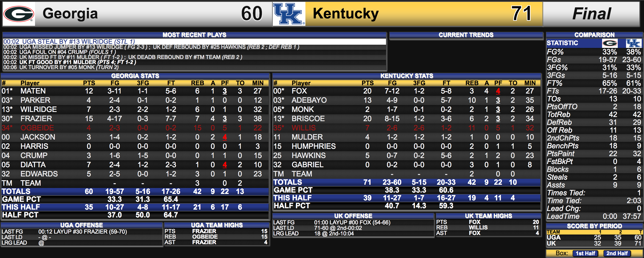This screenshot has height=258, width=644.
Task: Click the Kentucky MIN column header
Action: coord(530,83)
